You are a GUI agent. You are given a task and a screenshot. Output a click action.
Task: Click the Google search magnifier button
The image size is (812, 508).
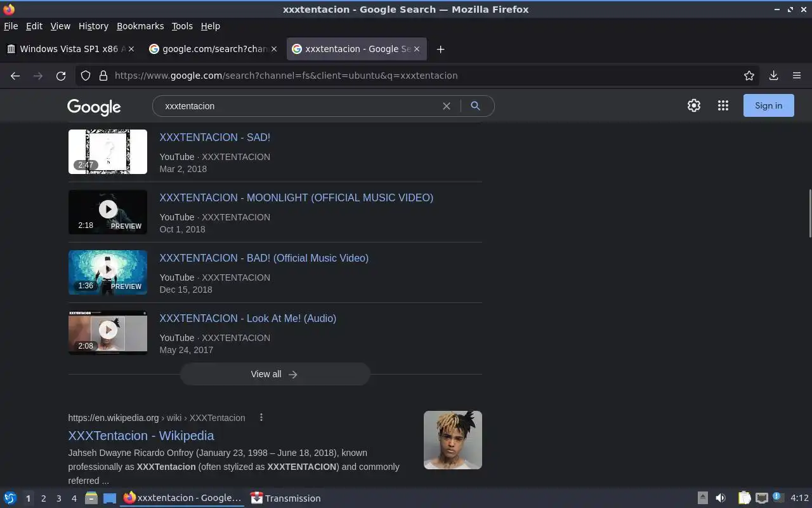[x=475, y=106]
